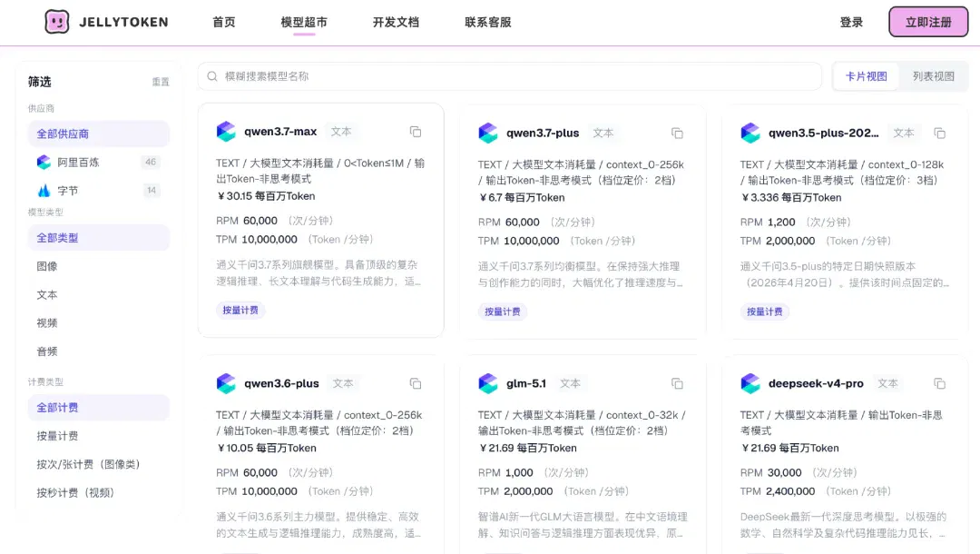Image resolution: width=980 pixels, height=554 pixels.
Task: Filter model type 文本
Action: pos(99,294)
